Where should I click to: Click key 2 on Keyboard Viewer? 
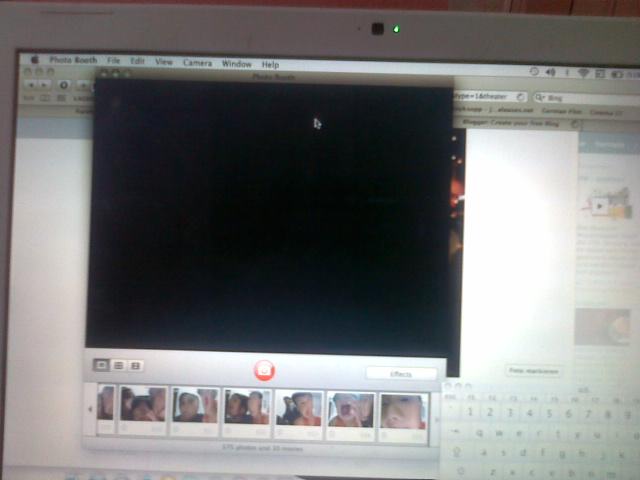pyautogui.click(x=490, y=412)
